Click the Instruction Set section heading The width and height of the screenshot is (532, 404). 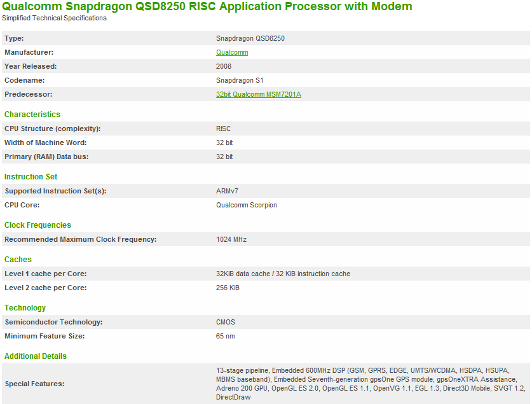click(x=31, y=176)
